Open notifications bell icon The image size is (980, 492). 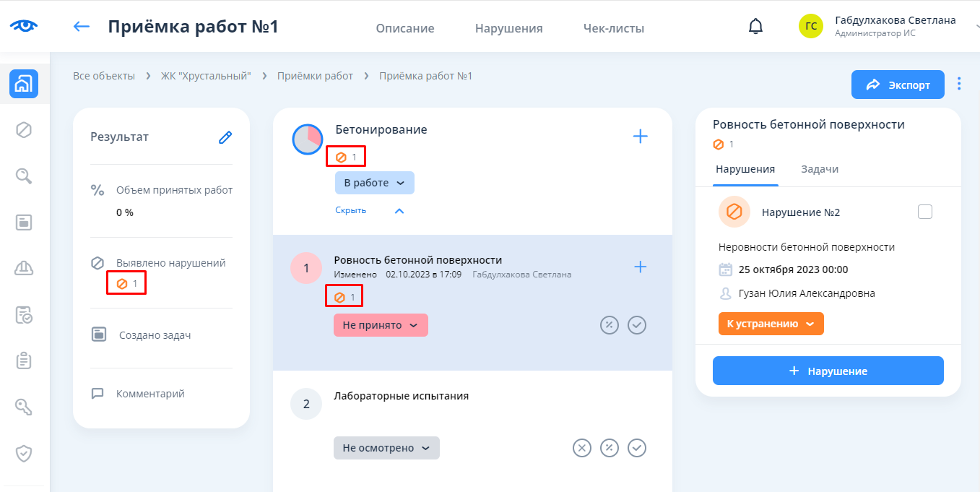pos(755,27)
